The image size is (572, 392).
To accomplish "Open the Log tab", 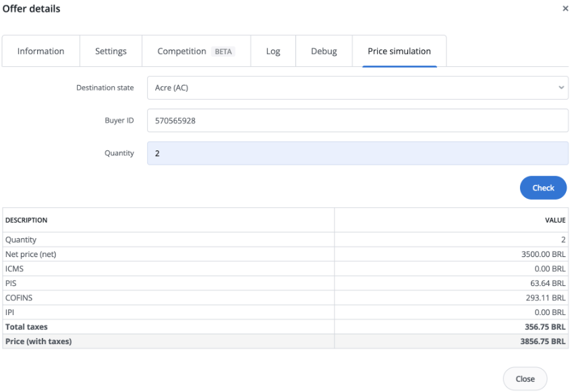I will 273,51.
